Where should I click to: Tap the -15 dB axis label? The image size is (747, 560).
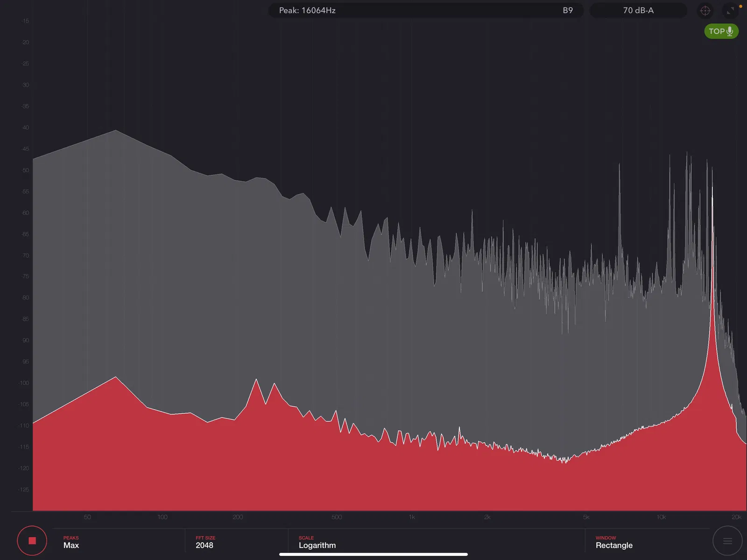point(25,21)
